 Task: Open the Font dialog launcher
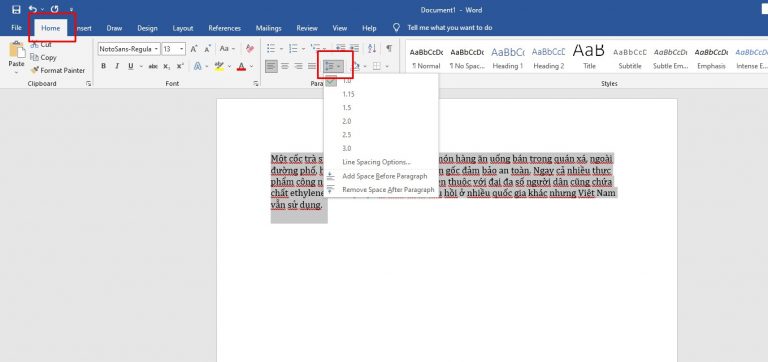(256, 84)
